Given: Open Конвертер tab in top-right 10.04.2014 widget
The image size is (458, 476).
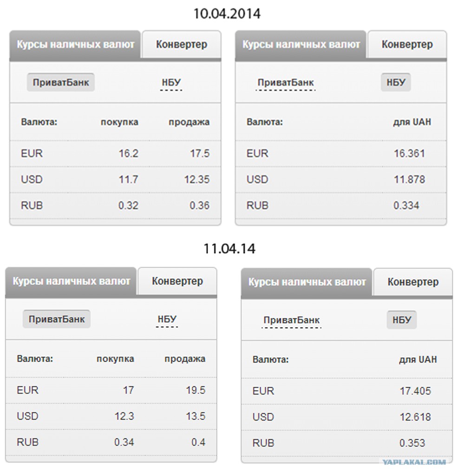Looking at the screenshot, I should (x=407, y=45).
